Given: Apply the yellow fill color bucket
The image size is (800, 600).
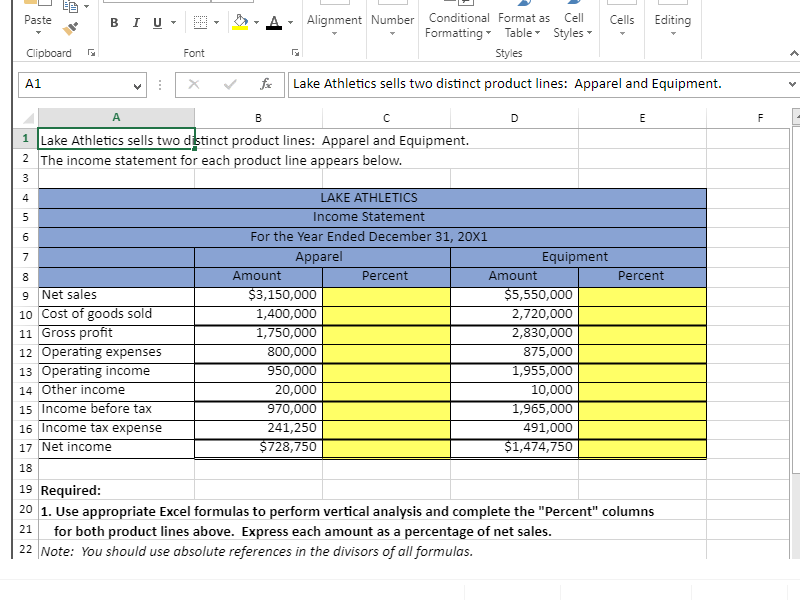Looking at the screenshot, I should click(x=241, y=22).
